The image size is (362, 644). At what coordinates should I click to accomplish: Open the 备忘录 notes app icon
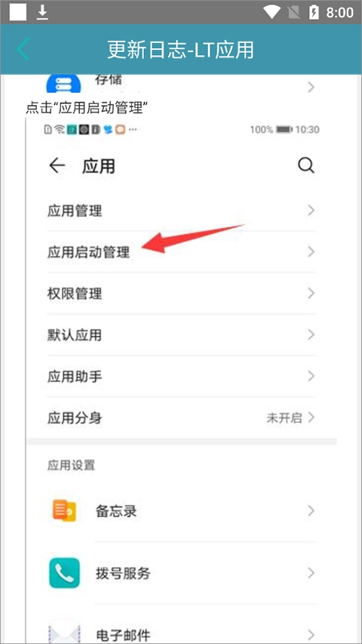[64, 511]
